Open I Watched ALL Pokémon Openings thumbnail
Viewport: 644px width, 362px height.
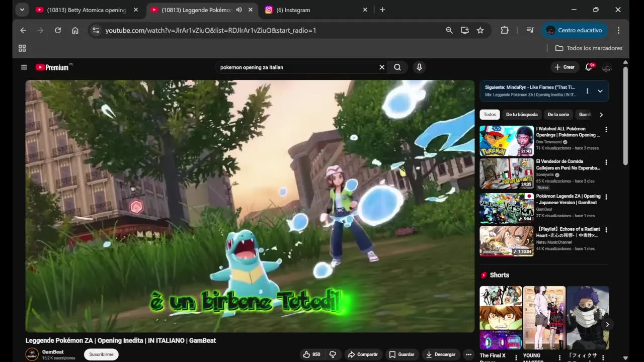pyautogui.click(x=507, y=141)
